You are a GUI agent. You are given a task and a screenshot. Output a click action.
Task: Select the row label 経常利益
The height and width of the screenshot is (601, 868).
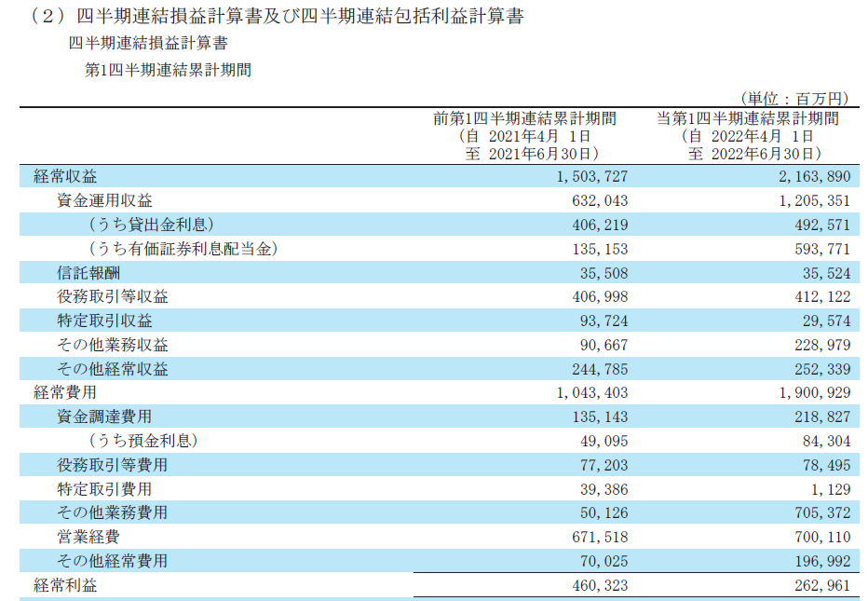(x=65, y=585)
